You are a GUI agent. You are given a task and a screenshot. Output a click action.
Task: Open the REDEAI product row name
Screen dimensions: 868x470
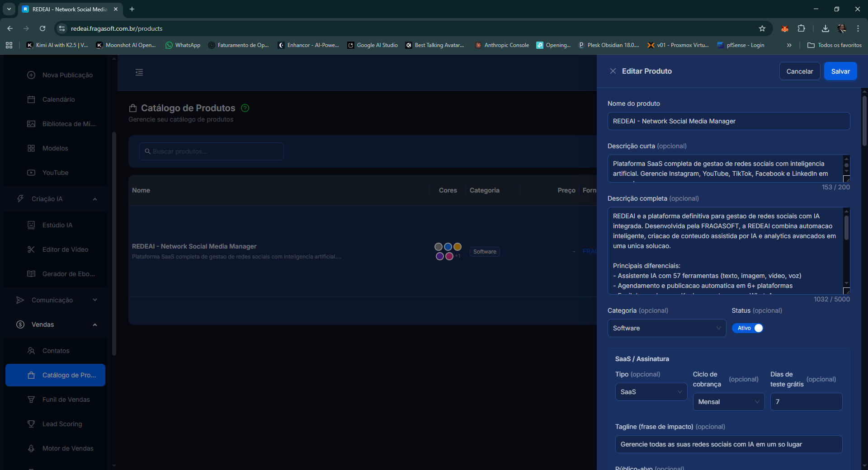[194, 246]
